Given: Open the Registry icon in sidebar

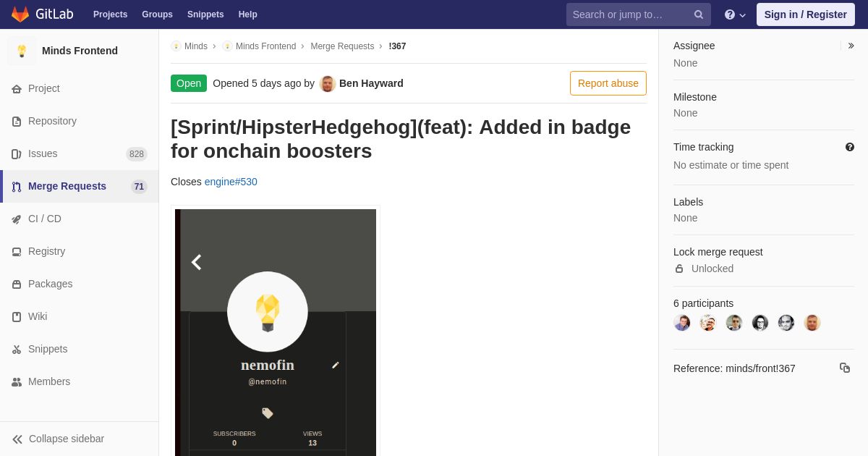Looking at the screenshot, I should pyautogui.click(x=17, y=251).
